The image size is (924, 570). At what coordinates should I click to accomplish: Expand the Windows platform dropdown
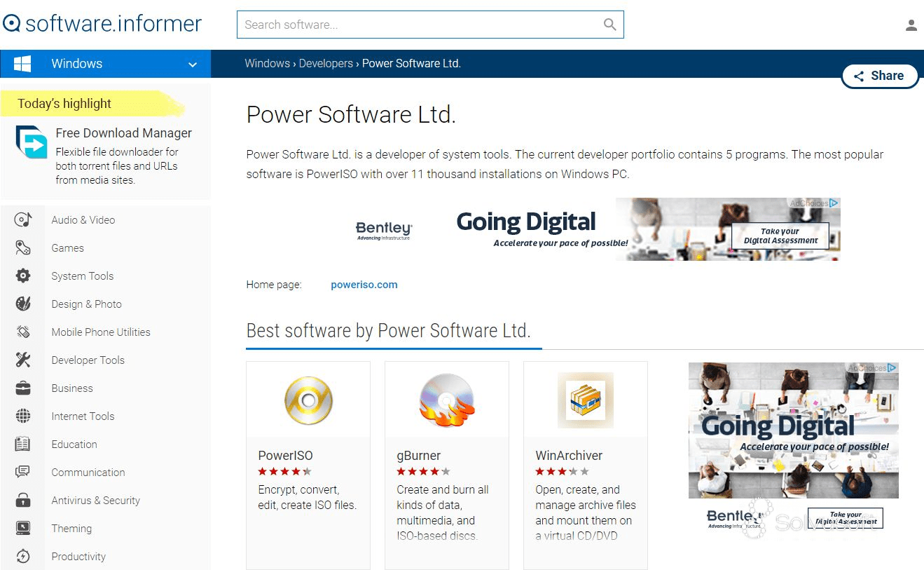193,65
